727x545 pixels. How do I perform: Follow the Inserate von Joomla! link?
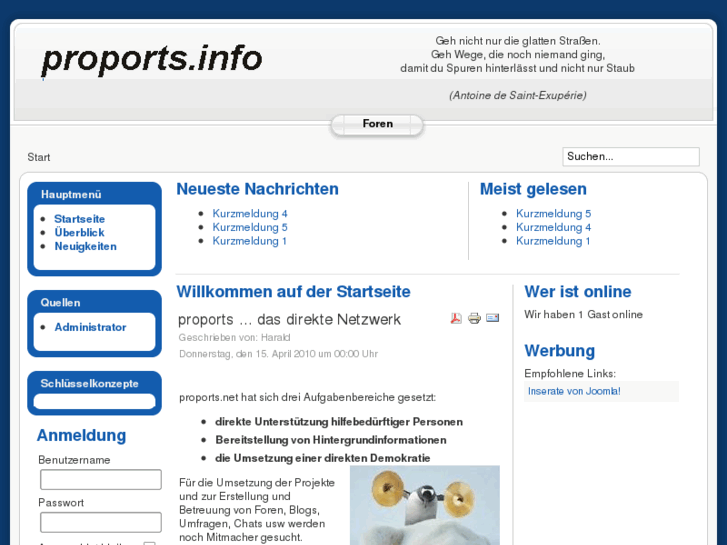tap(574, 391)
